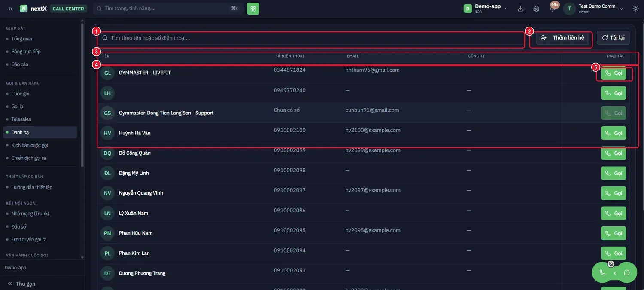The width and height of the screenshot is (644, 290).
Task: Open the floating chat bubble icon
Action: [627, 272]
